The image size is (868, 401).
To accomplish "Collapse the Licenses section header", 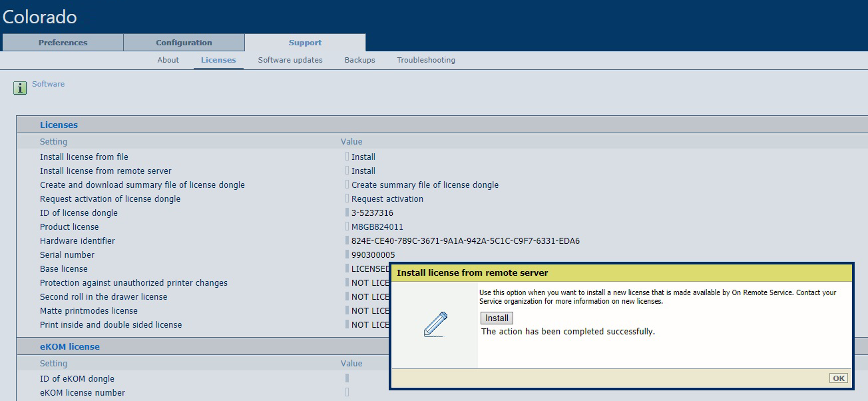I will (59, 125).
